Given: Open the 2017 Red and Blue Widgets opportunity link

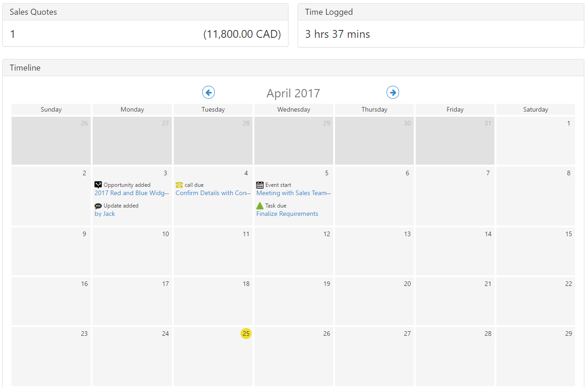Looking at the screenshot, I should [x=132, y=193].
